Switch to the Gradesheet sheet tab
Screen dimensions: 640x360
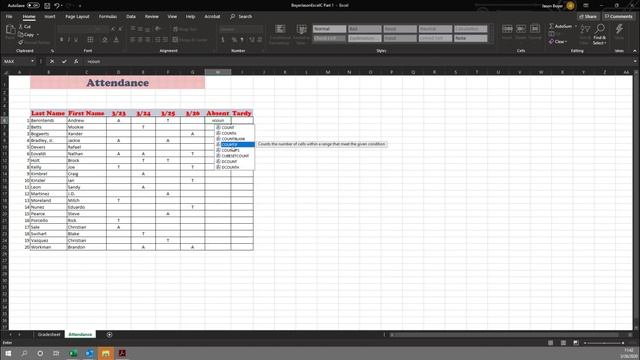pyautogui.click(x=49, y=334)
